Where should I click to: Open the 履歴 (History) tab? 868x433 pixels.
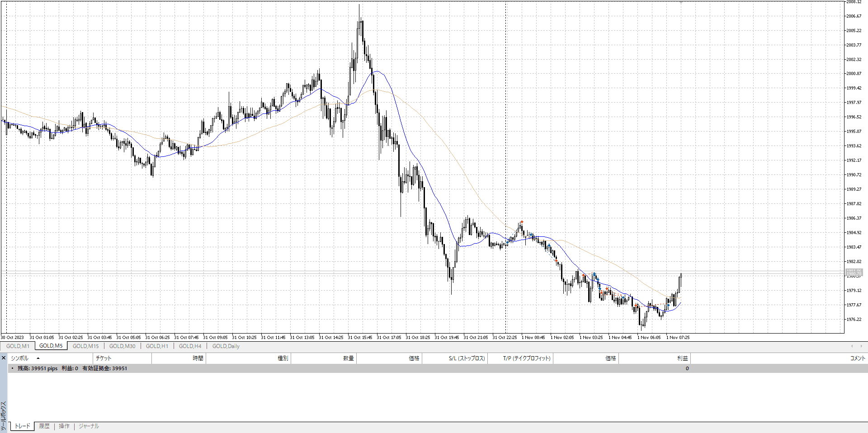point(44,426)
